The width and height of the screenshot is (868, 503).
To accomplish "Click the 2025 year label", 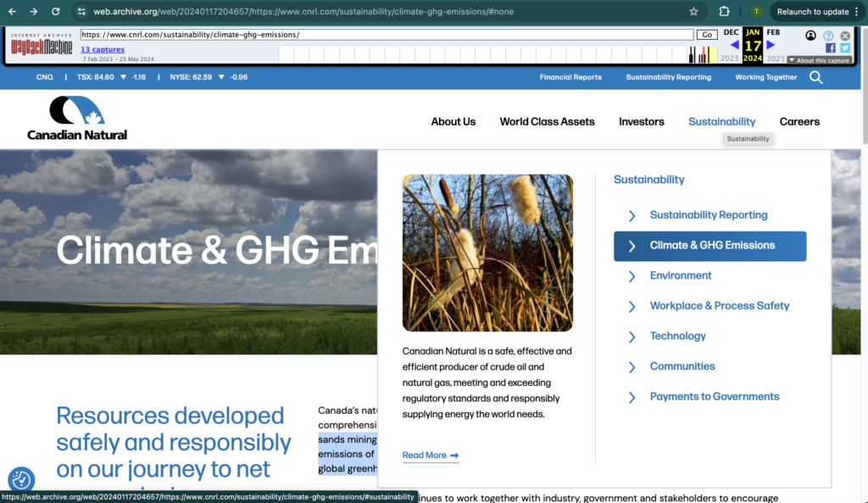I will tap(776, 59).
